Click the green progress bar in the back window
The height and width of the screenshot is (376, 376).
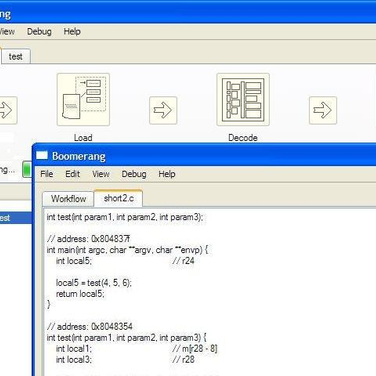[x=27, y=169]
